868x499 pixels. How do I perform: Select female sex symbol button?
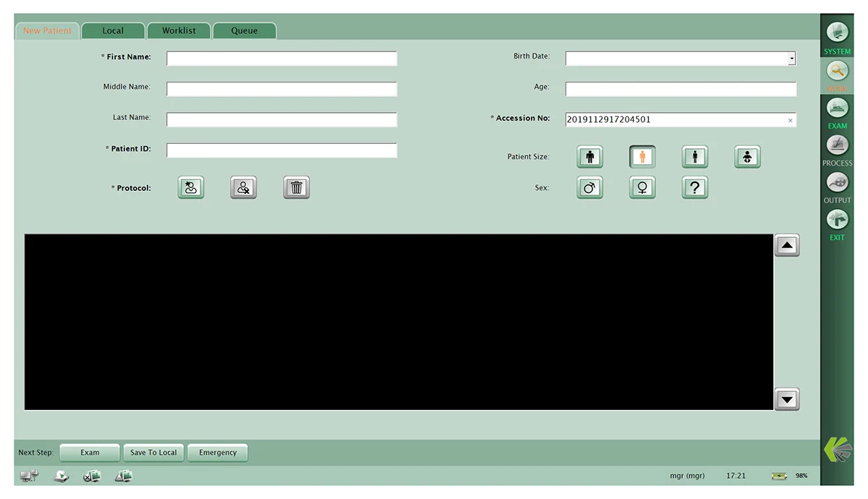click(642, 188)
